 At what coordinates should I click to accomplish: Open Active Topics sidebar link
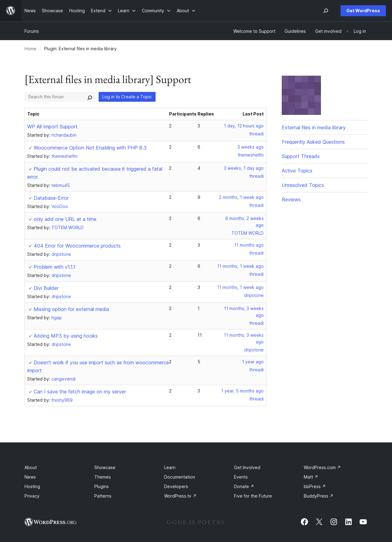pos(297,171)
